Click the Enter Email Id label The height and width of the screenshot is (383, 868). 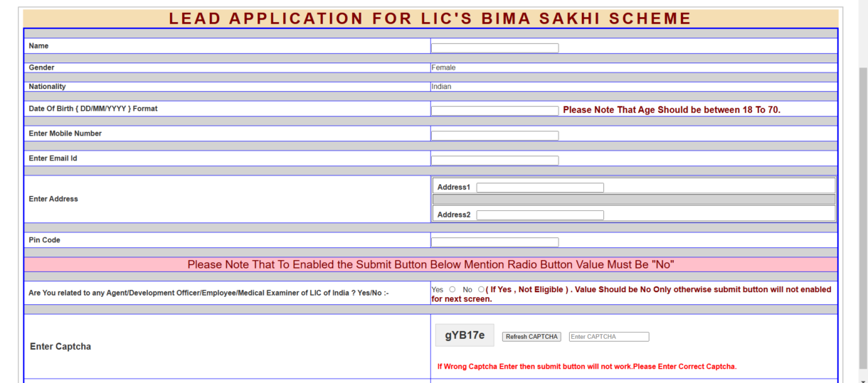pos(53,158)
